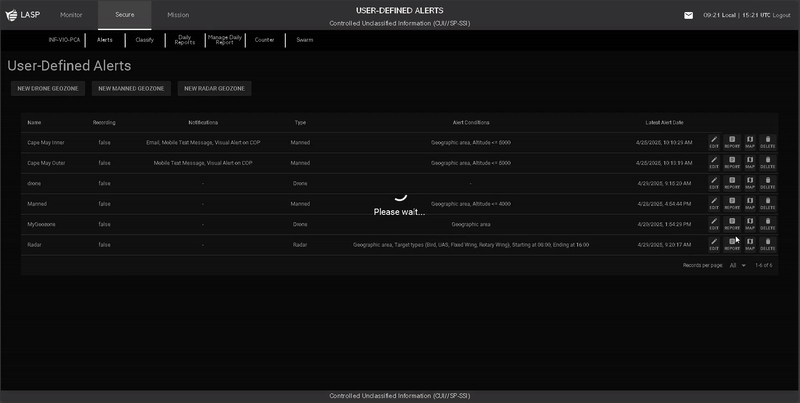Viewport: 800px width, 403px height.
Task: Open the Daily Reports submenu item
Action: coord(185,40)
